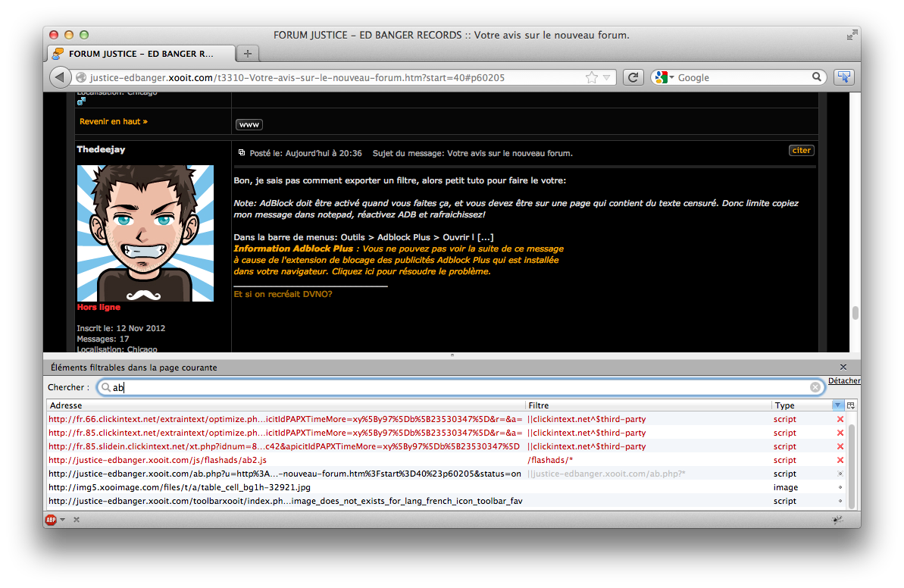
Task: Click the address bar URL
Action: click(297, 77)
